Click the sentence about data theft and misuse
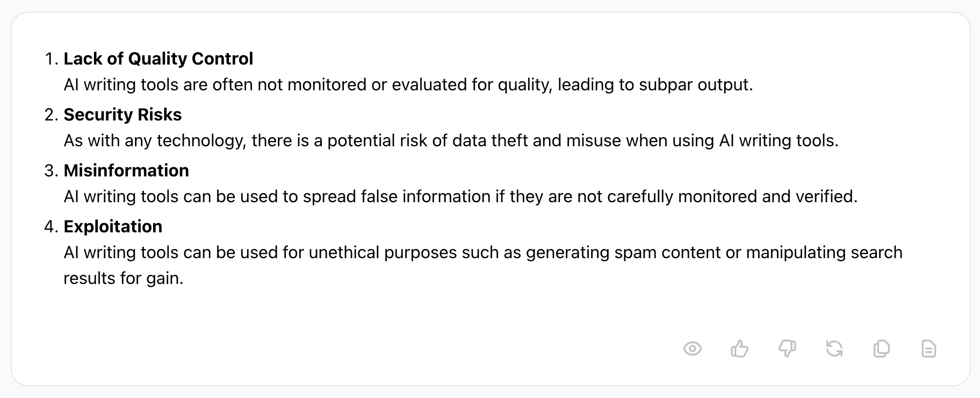980x398 pixels. (451, 140)
